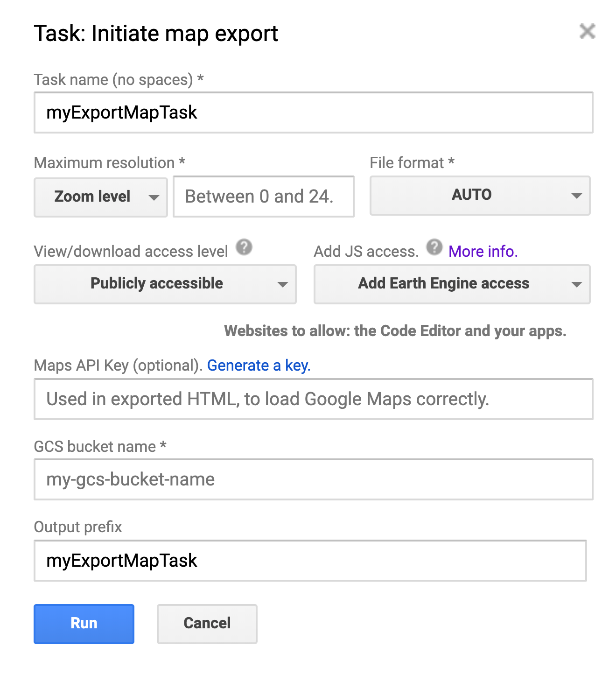Click the close X for the export dialog

(587, 32)
